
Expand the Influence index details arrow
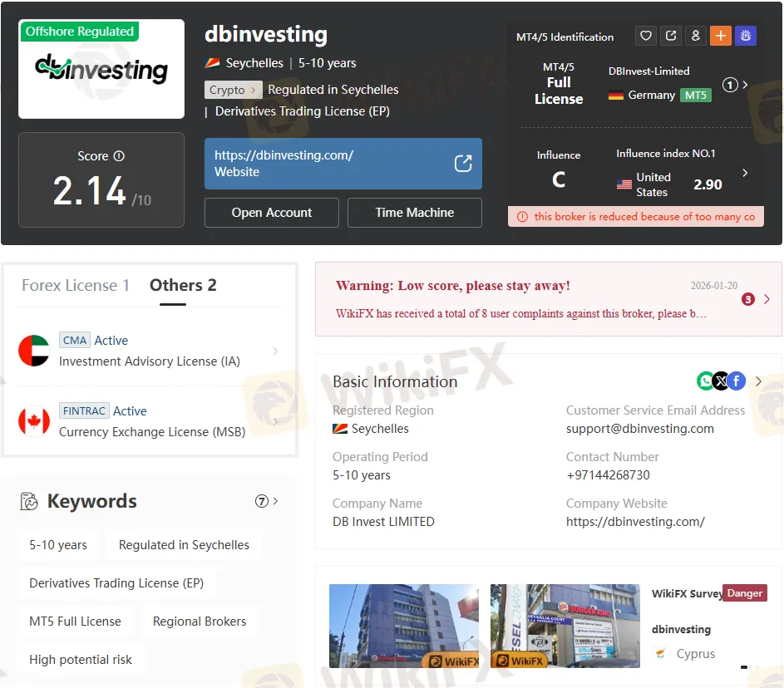pos(745,173)
